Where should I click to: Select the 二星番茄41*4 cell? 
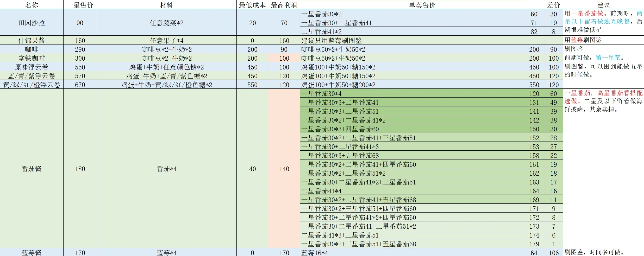pos(412,191)
